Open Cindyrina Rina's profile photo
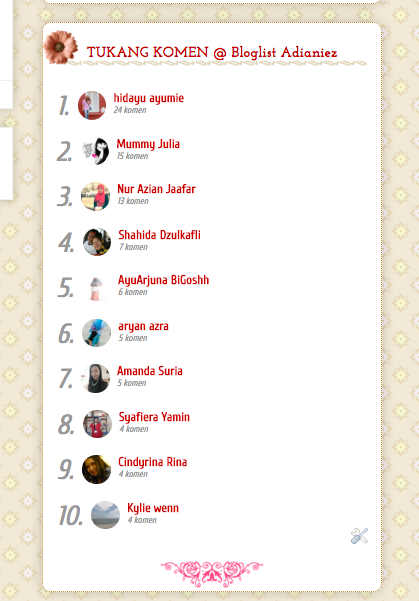 tap(96, 469)
